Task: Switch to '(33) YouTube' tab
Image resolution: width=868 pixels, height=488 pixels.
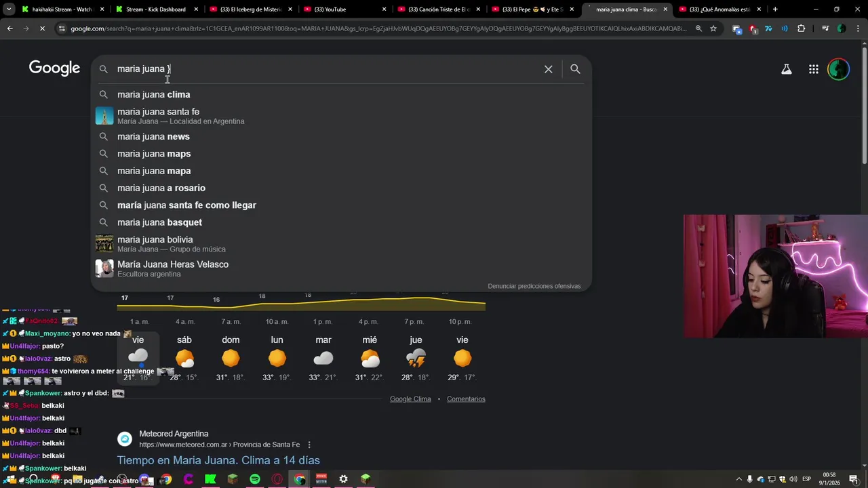Action: [344, 9]
